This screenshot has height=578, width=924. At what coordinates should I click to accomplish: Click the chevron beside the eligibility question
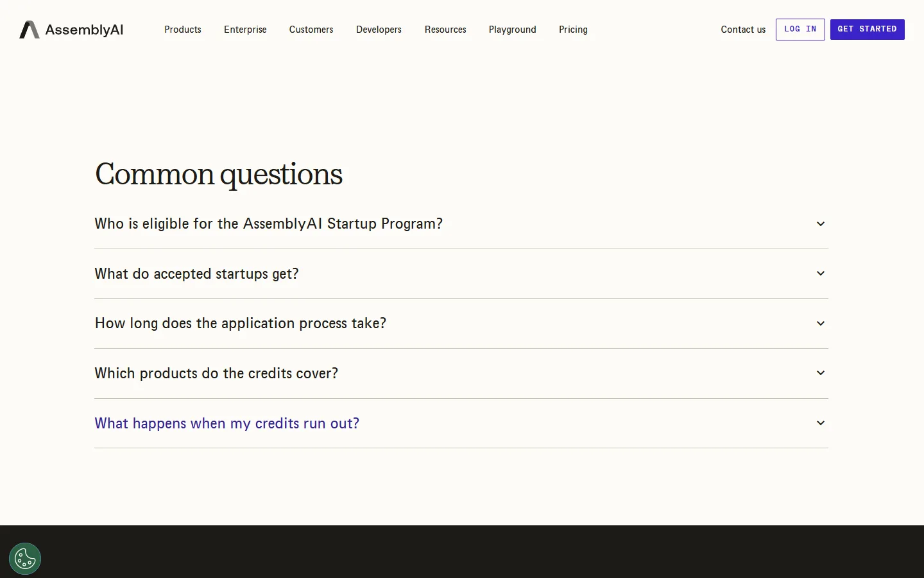[821, 223]
